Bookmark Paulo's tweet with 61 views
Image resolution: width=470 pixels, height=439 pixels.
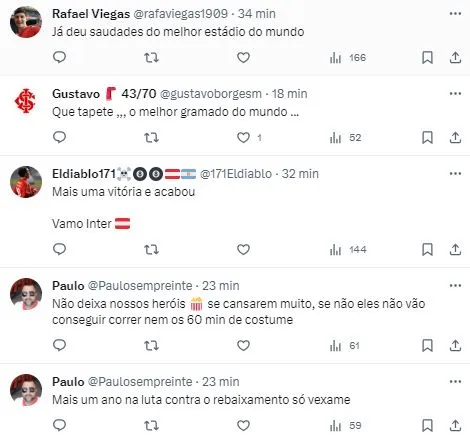tap(427, 345)
